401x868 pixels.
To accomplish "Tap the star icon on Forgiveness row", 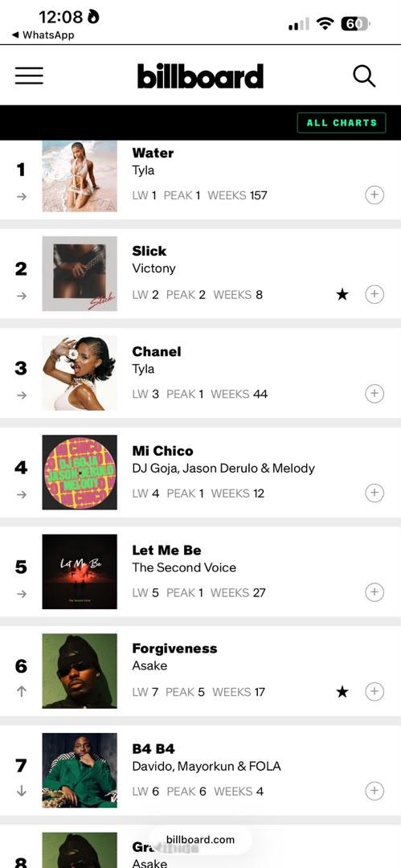I will coord(342,691).
